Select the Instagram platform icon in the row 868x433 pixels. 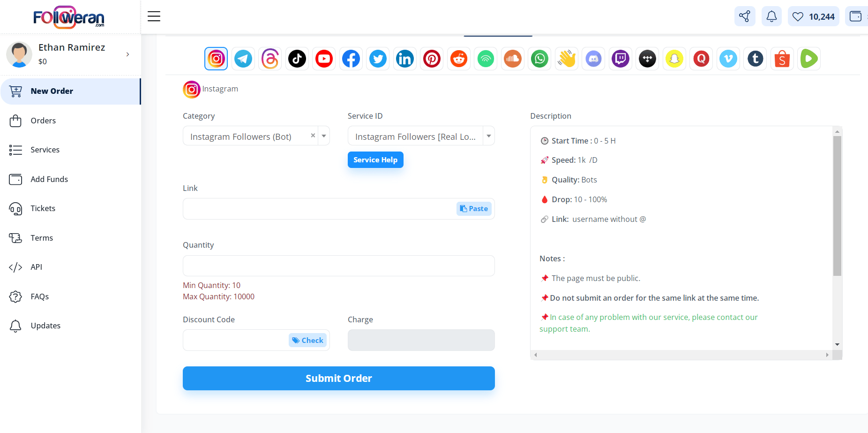click(x=216, y=59)
